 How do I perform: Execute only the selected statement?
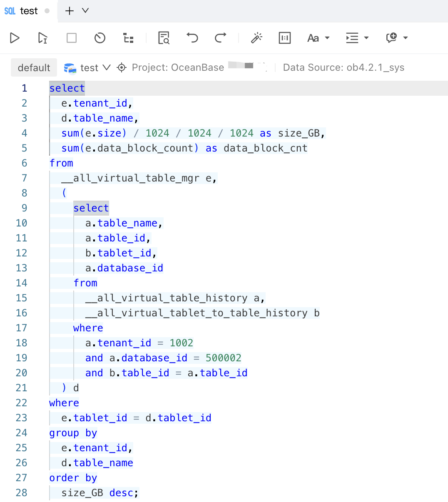(42, 38)
